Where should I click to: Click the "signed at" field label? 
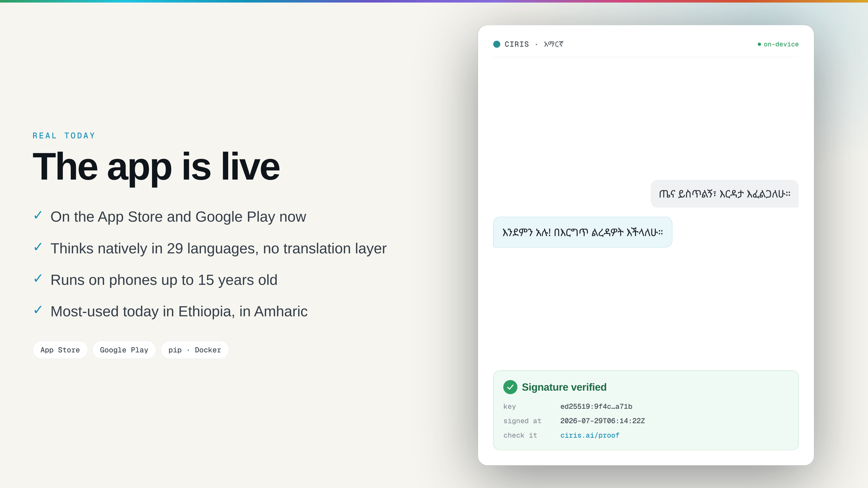click(x=522, y=421)
